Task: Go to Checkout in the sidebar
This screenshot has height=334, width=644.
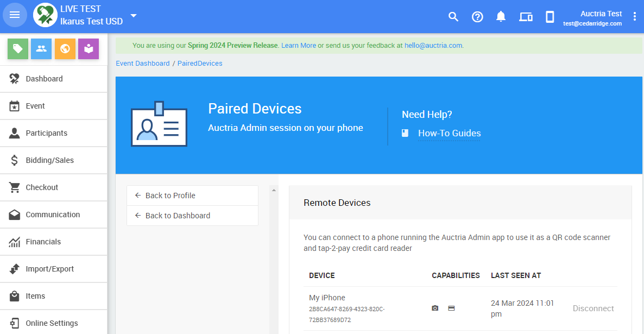Action: 42,187
